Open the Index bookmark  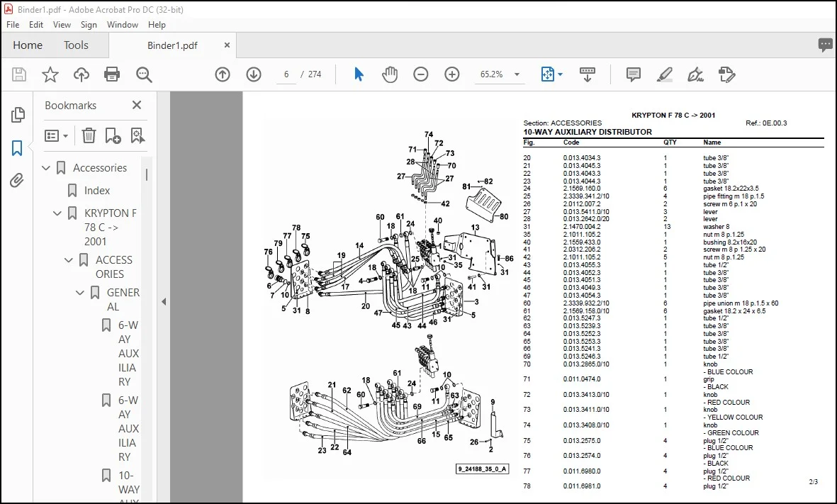pos(96,191)
